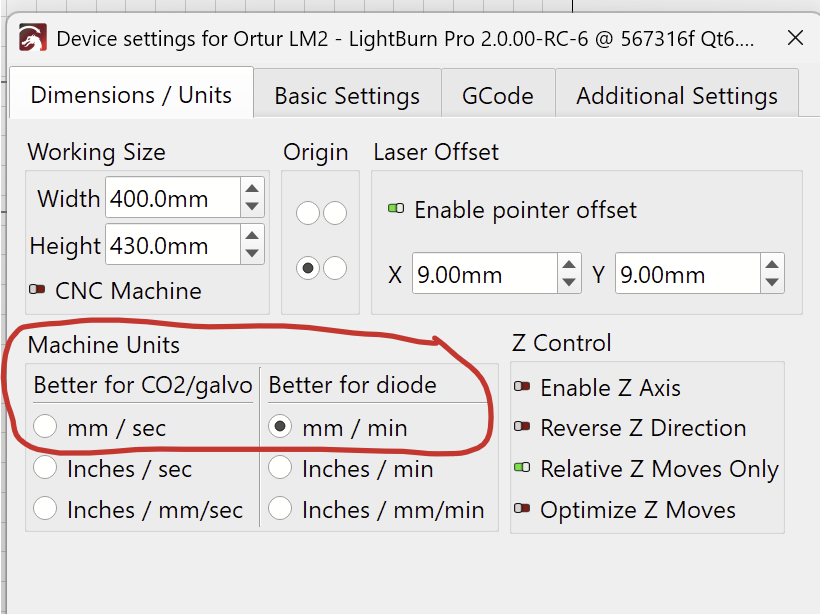Click the Width value input field
Screen dimensions: 820x614
click(173, 198)
